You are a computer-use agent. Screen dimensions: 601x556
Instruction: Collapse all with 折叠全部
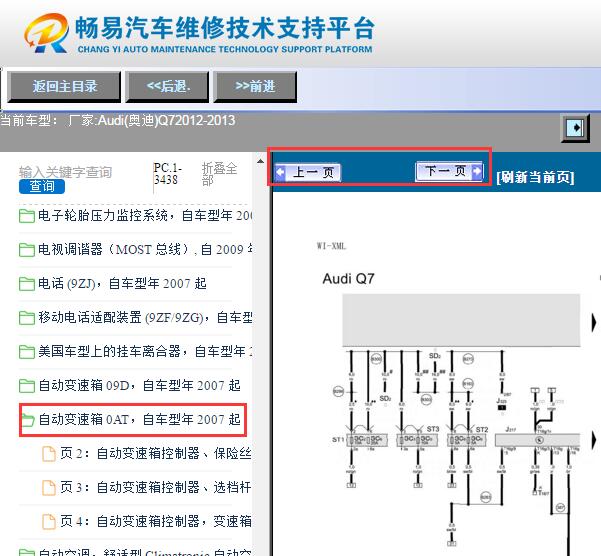click(x=219, y=174)
